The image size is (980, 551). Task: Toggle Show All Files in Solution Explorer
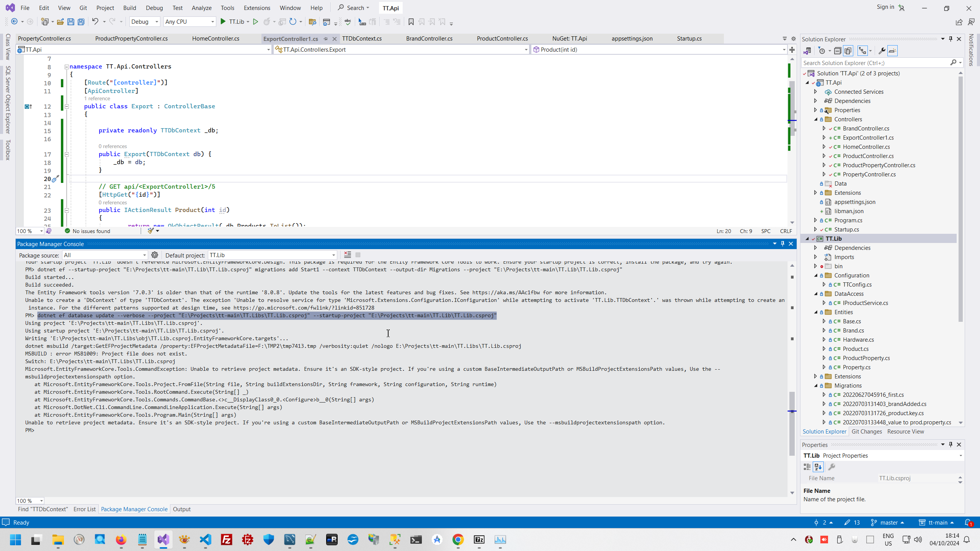[848, 51]
